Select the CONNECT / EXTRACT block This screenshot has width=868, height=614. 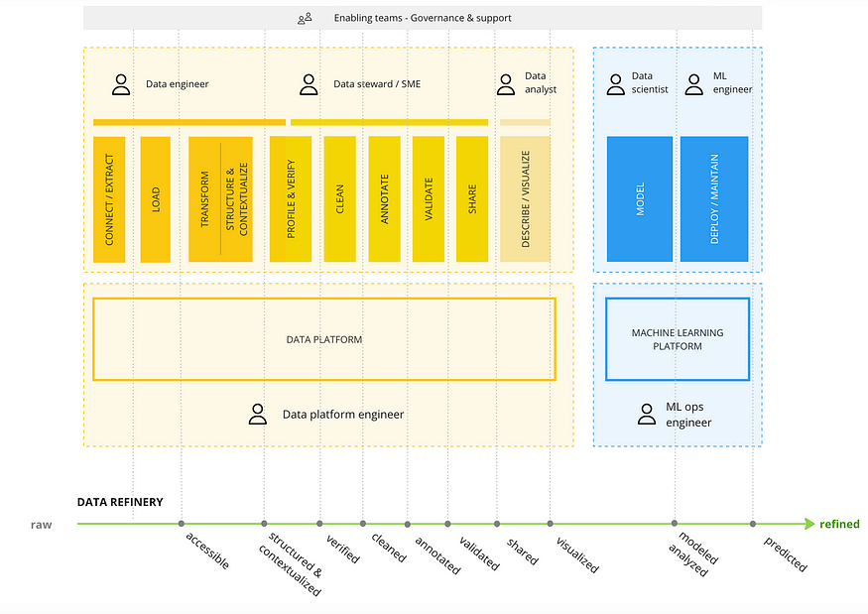pyautogui.click(x=109, y=199)
